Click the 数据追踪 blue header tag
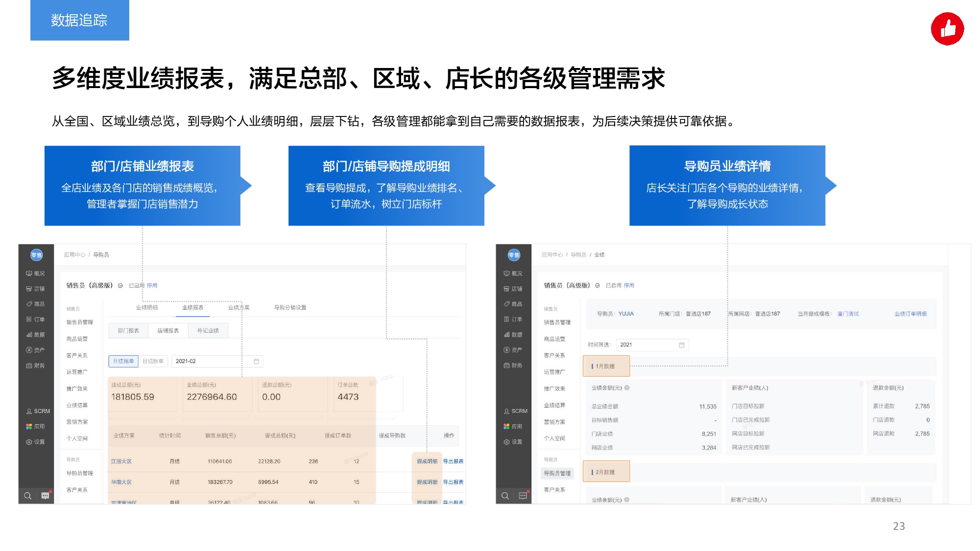This screenshot has width=980, height=551. [x=79, y=20]
